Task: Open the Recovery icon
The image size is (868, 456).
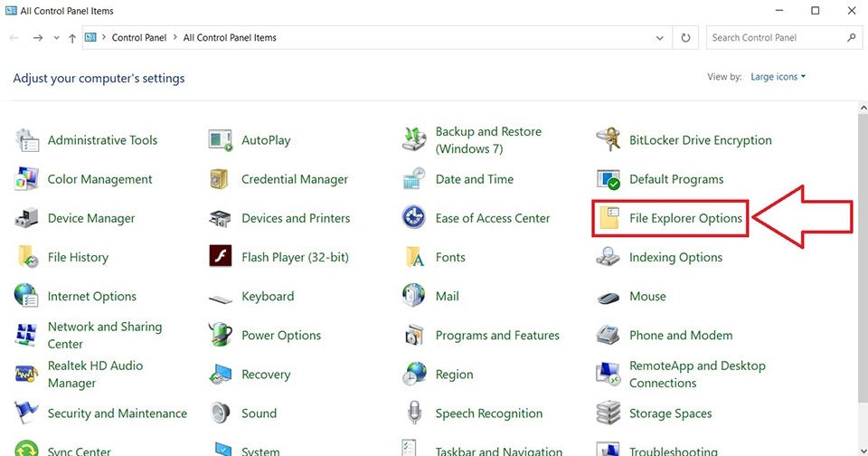Action: 221,374
